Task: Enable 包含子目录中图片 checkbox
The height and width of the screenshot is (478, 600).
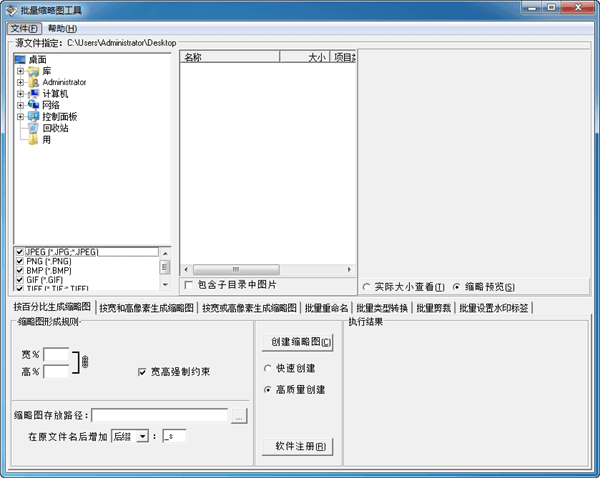Action: pyautogui.click(x=190, y=285)
